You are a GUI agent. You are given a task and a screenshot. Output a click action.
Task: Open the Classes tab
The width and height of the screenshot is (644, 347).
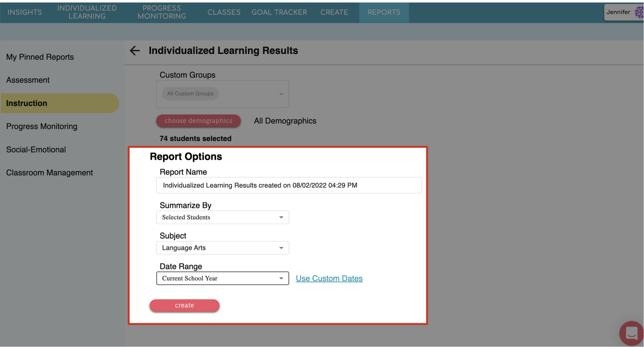click(x=224, y=12)
